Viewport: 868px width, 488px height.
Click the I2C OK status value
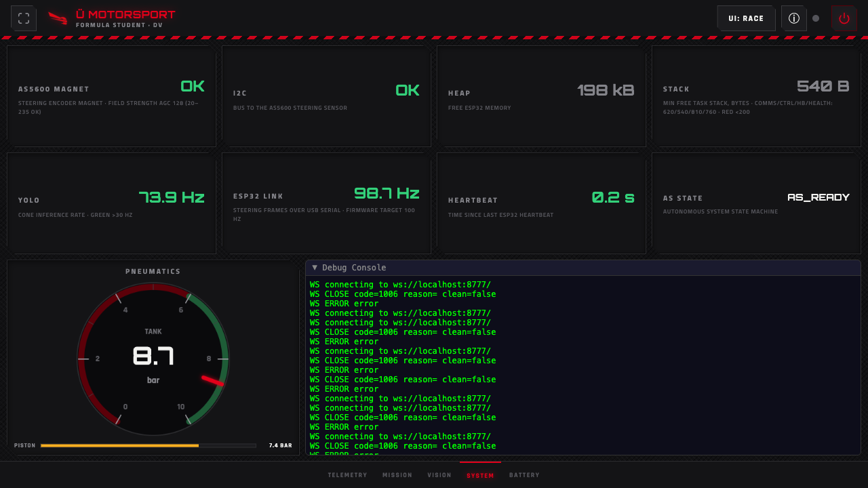click(x=408, y=90)
